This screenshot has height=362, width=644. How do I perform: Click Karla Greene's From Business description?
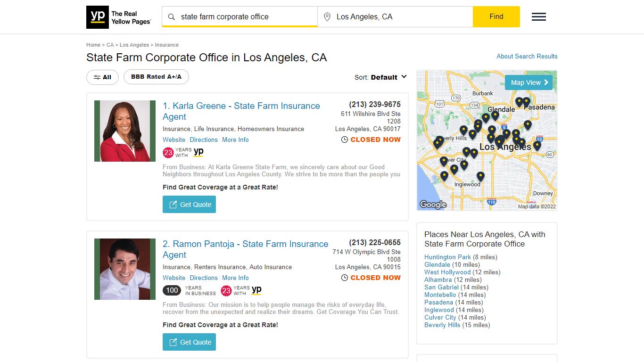click(x=281, y=171)
